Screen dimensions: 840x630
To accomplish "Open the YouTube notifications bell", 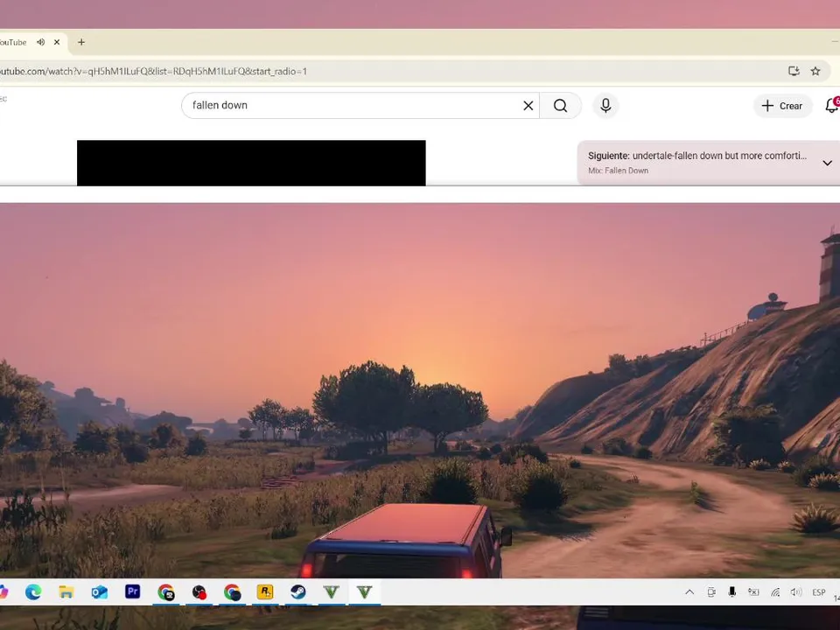I will point(832,106).
